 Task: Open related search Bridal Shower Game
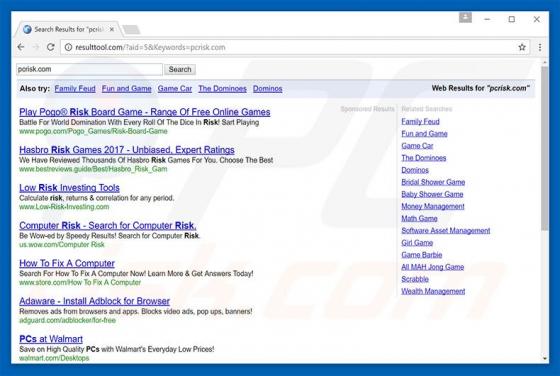433,182
